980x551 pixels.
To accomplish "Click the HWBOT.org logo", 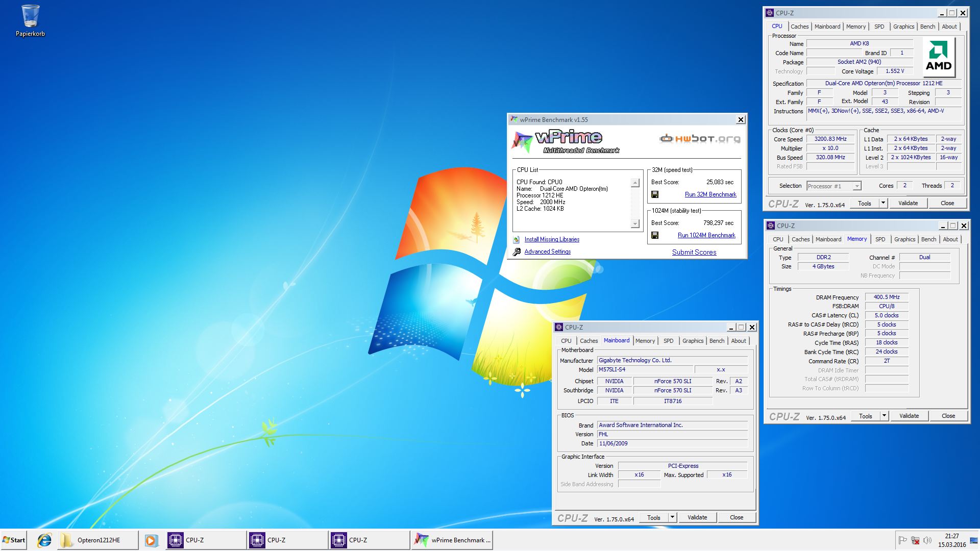I will coord(700,138).
